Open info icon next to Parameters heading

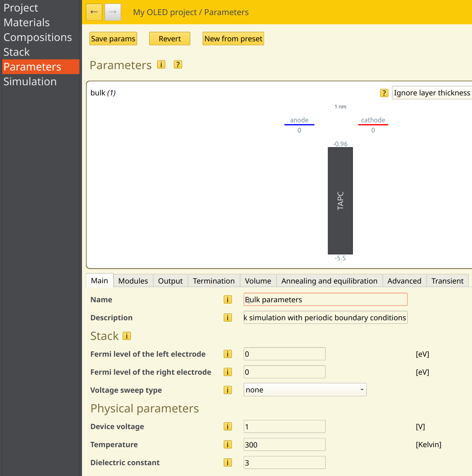pyautogui.click(x=161, y=65)
